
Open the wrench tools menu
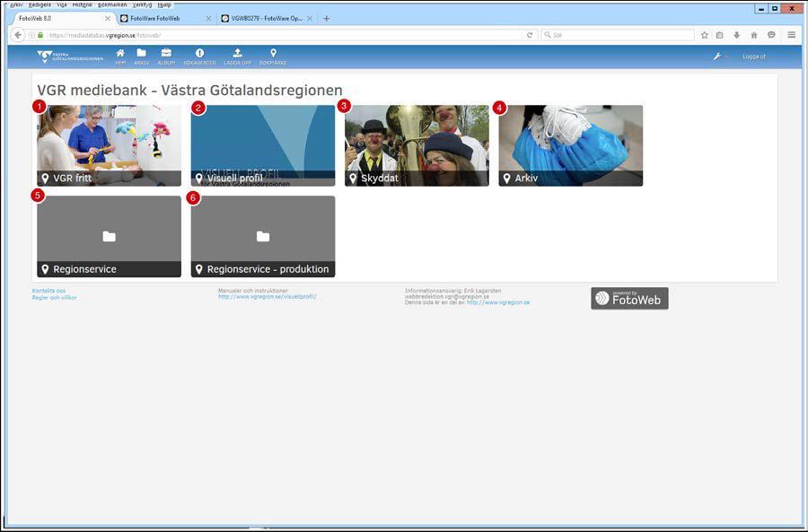coord(716,57)
